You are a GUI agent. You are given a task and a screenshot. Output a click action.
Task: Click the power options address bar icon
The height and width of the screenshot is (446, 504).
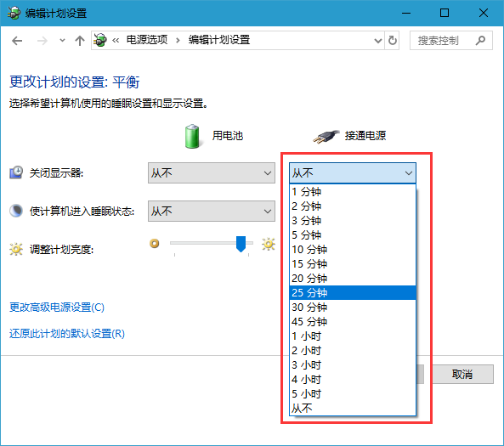[100, 40]
